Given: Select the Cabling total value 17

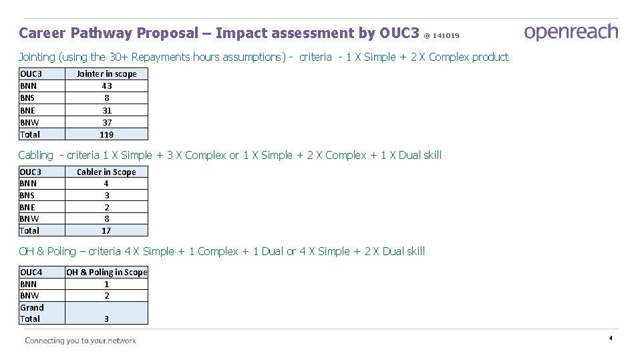Looking at the screenshot, I should coord(106,230).
